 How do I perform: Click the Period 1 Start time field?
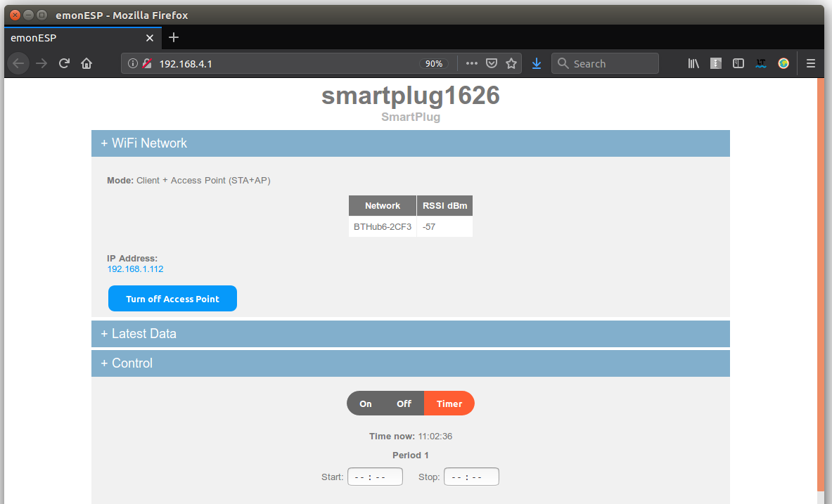click(375, 477)
